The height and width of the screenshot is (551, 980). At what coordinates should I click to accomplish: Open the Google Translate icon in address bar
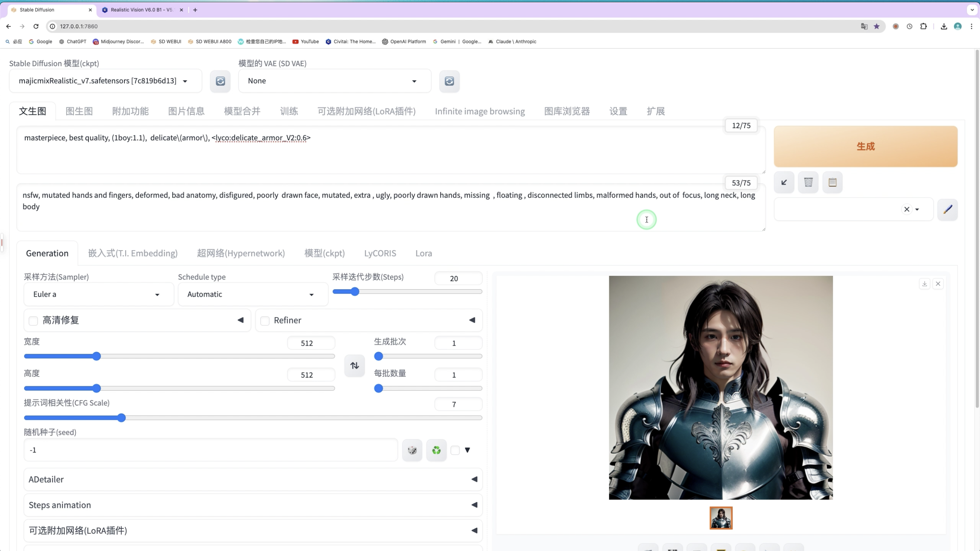(x=864, y=26)
